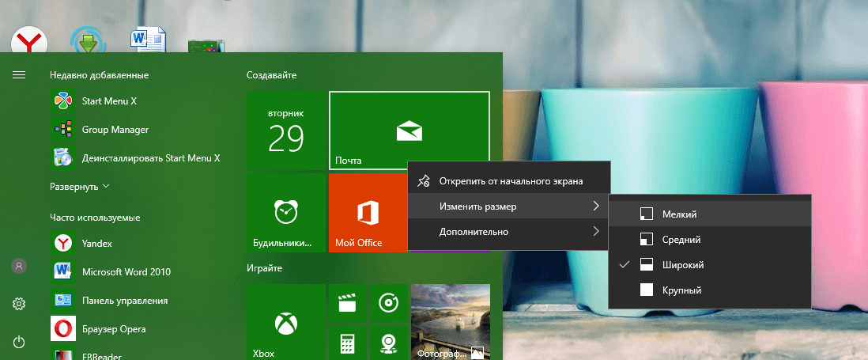Open the Xbox tile
868x360 pixels.
(x=286, y=322)
